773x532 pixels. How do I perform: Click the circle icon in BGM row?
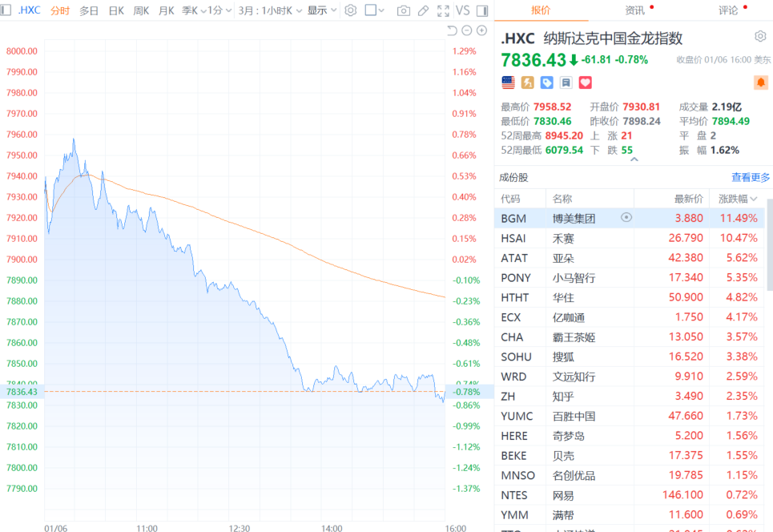(x=626, y=217)
